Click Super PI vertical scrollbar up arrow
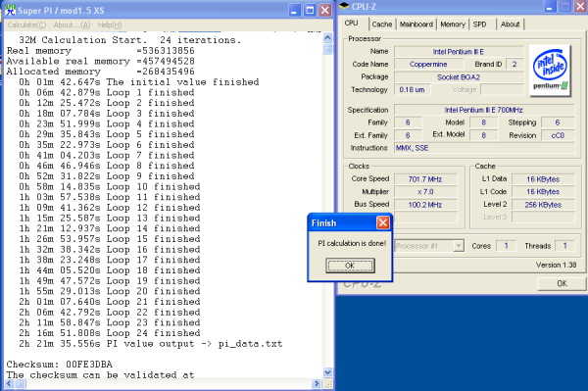The width and height of the screenshot is (588, 391). (x=327, y=37)
